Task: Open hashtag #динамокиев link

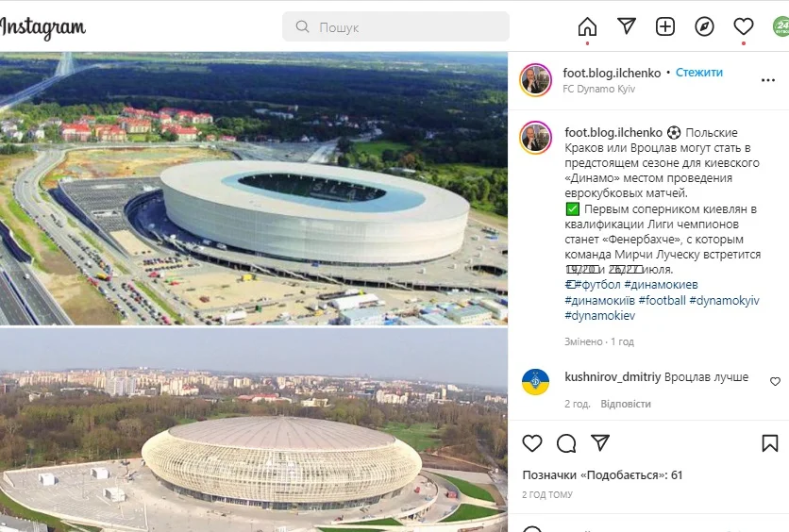Action: click(661, 285)
